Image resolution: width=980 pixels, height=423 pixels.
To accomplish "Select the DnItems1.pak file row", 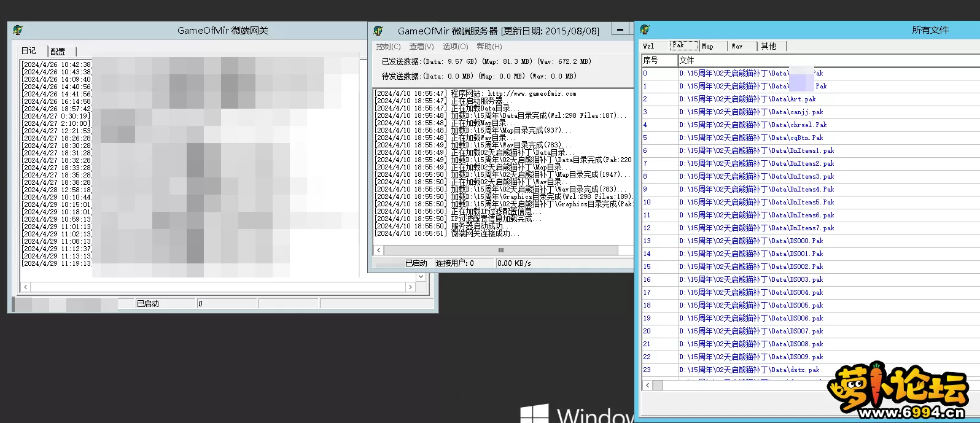I will pos(811,150).
